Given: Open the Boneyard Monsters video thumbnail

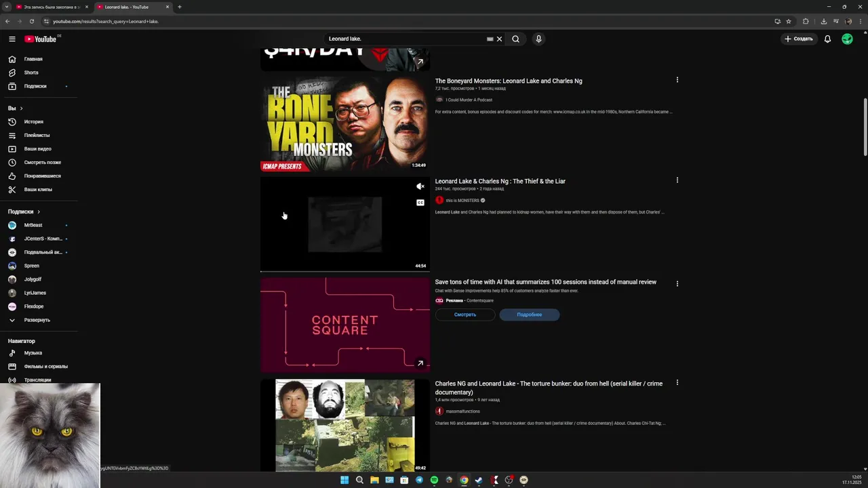Looking at the screenshot, I should [345, 123].
